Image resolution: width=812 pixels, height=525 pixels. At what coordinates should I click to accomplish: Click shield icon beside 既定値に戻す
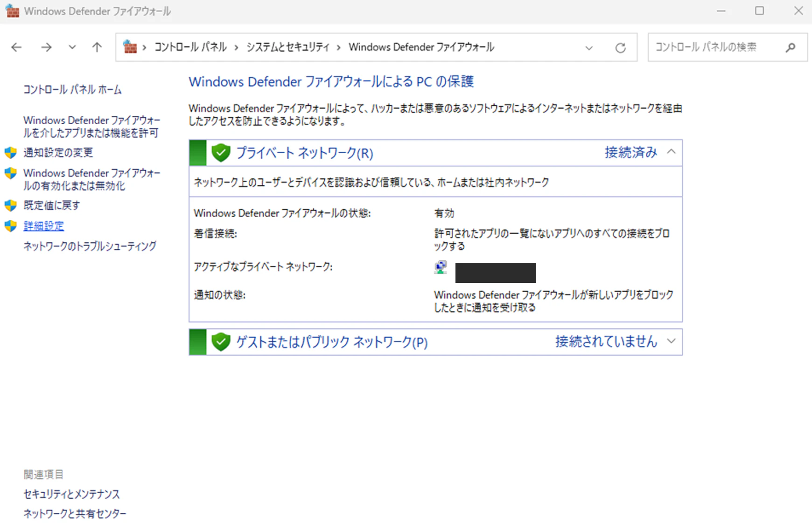[11, 205]
